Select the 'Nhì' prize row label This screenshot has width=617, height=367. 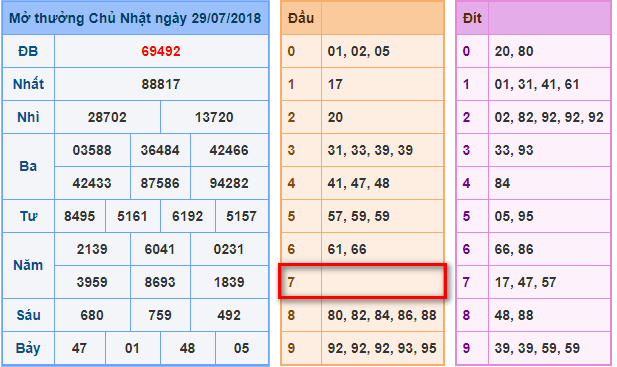tap(28, 117)
